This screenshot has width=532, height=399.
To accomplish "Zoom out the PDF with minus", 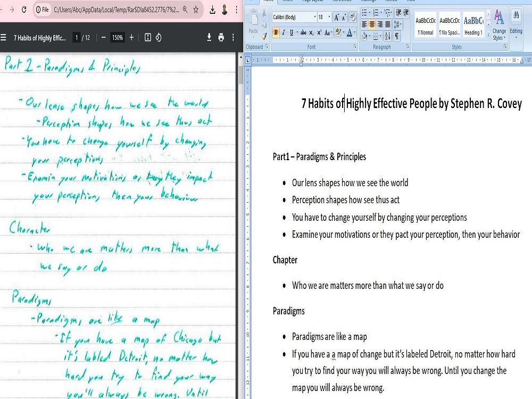I will tap(104, 37).
